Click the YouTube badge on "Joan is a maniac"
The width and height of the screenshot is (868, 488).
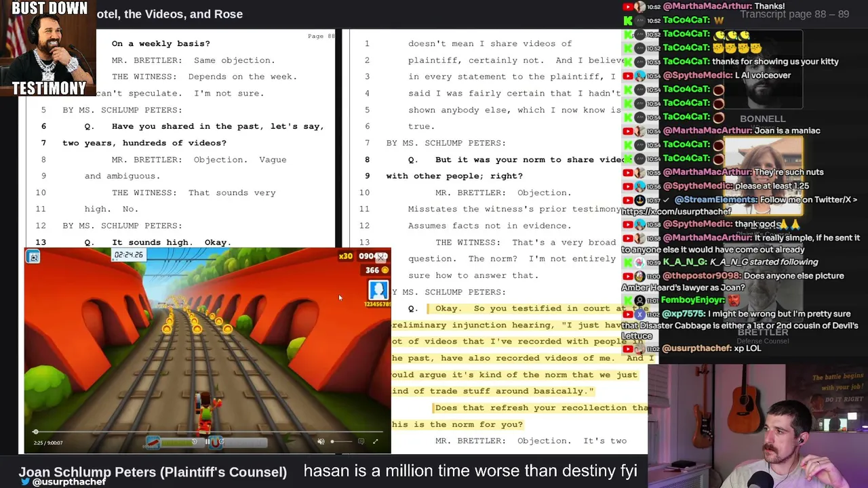tap(627, 131)
